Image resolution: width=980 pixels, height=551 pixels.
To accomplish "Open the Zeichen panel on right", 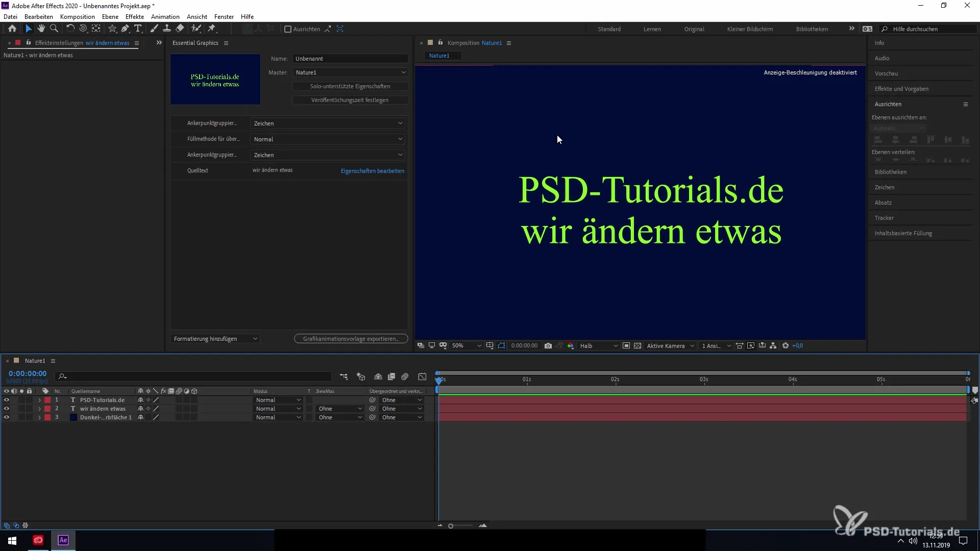I will click(884, 187).
